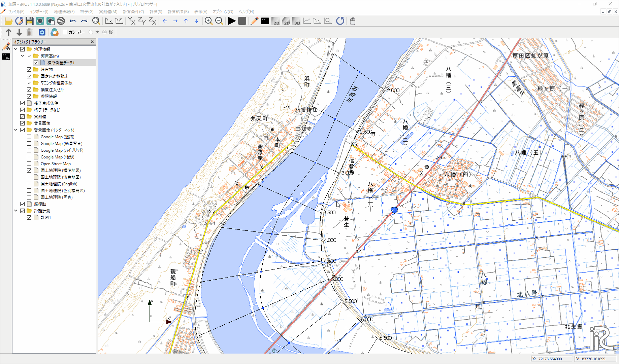The height and width of the screenshot is (364, 619).
Task: Click the reset rotation Y-X axis icon
Action: (108, 21)
